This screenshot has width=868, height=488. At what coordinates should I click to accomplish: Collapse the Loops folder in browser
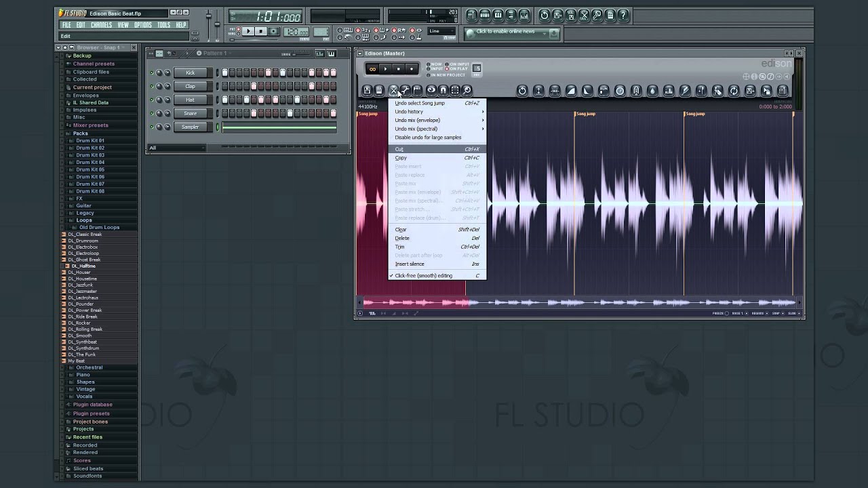(83, 220)
